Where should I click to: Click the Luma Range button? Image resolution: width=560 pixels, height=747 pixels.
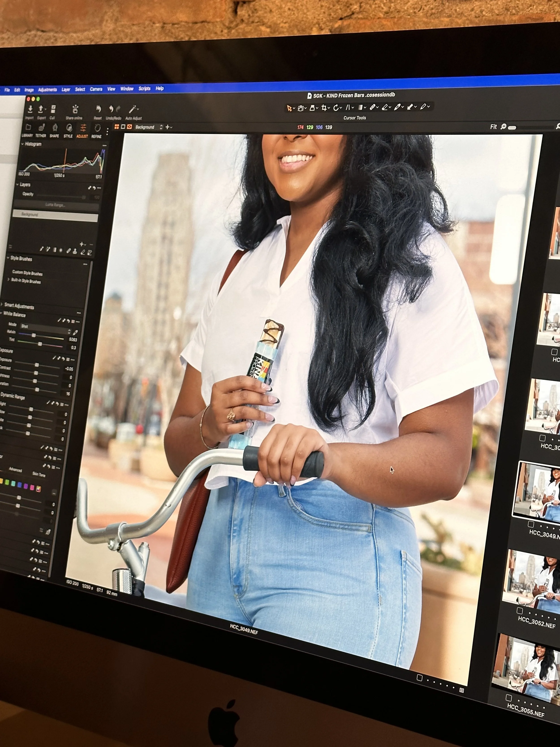pos(55,205)
